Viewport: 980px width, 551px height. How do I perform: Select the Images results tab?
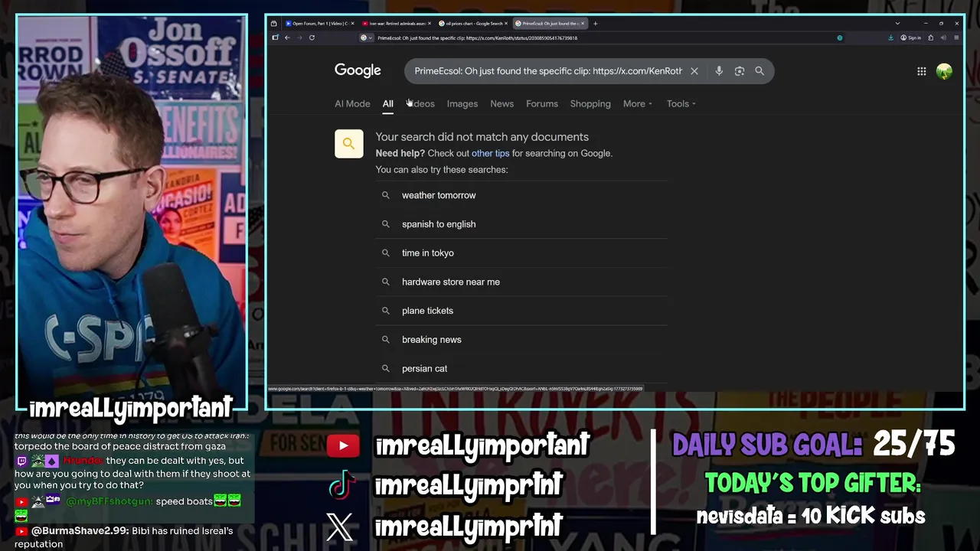coord(462,103)
